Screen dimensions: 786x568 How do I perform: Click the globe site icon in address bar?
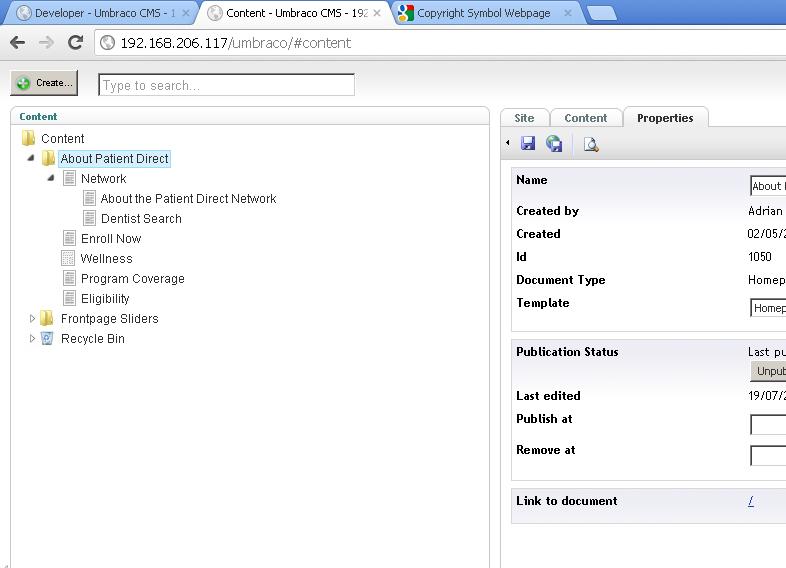(107, 43)
